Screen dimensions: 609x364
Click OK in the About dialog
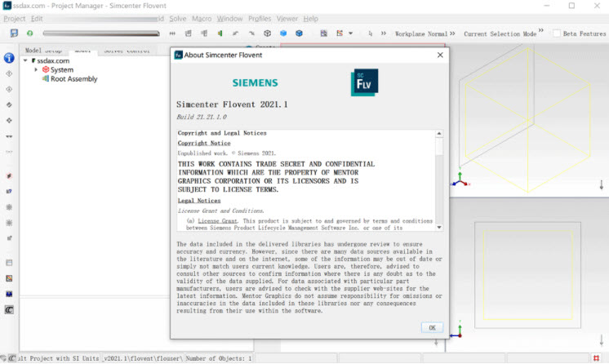(432, 327)
